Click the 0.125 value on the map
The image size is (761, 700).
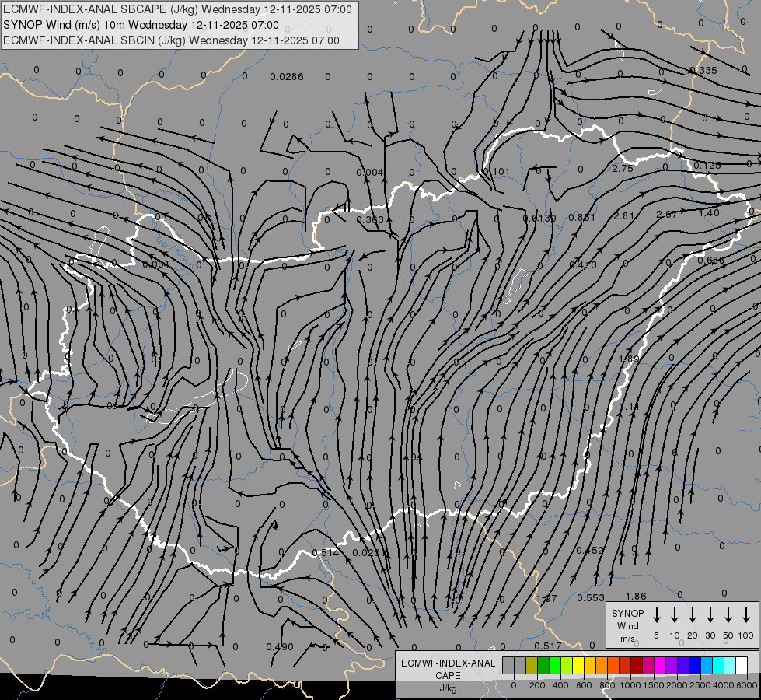[x=707, y=165]
